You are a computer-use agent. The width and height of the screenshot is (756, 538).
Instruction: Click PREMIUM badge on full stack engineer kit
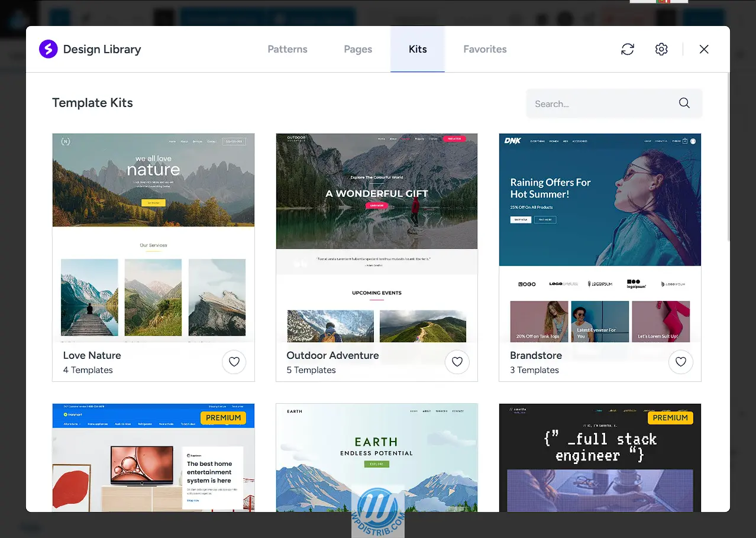pos(670,417)
